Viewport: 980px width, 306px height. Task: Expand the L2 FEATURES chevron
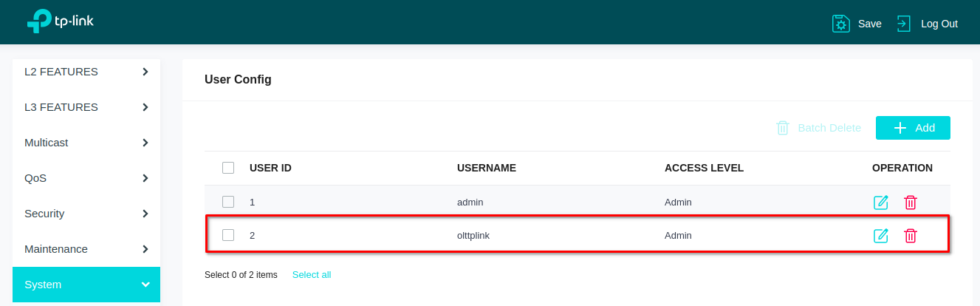click(x=145, y=72)
